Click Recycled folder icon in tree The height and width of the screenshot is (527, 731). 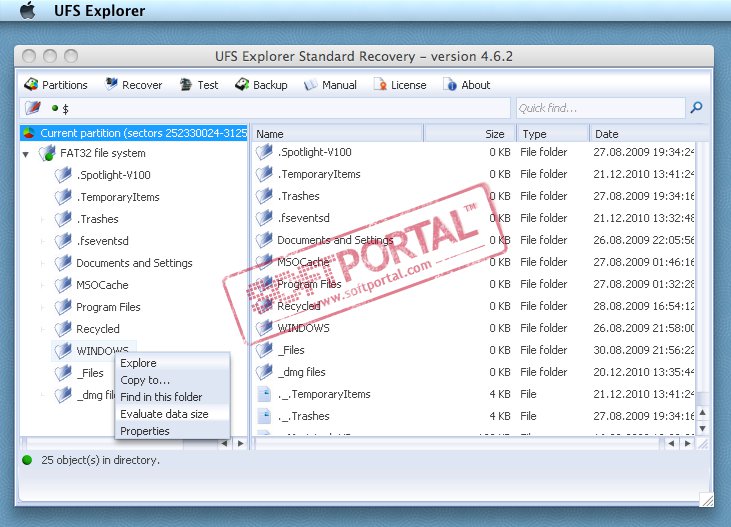[x=63, y=328]
